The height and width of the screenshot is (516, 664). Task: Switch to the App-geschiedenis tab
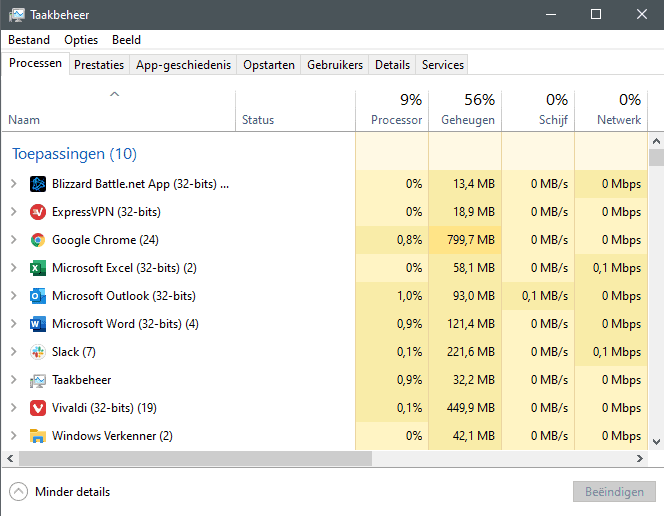(x=183, y=65)
